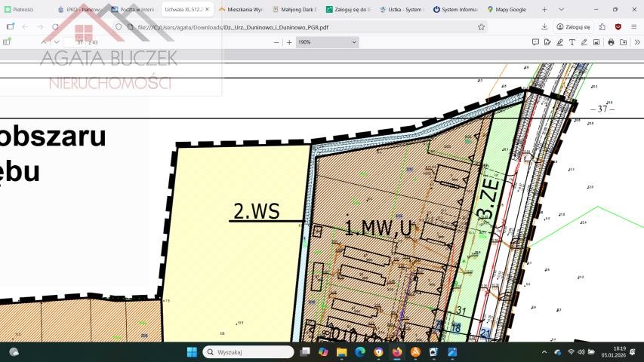The image size is (644, 362).
Task: Click the Wyszukaj taskbar search field
Action: click(x=248, y=352)
